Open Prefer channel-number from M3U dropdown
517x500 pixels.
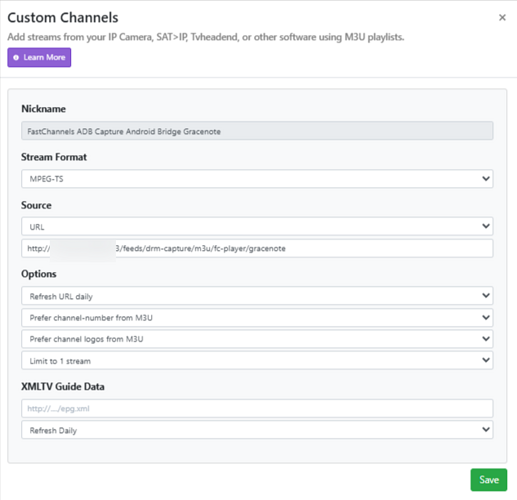(x=257, y=317)
